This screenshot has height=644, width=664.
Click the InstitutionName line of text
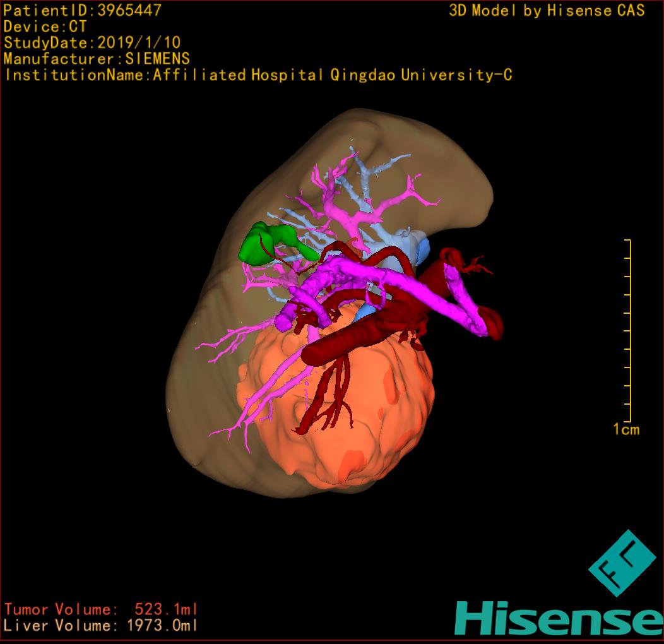(x=258, y=75)
